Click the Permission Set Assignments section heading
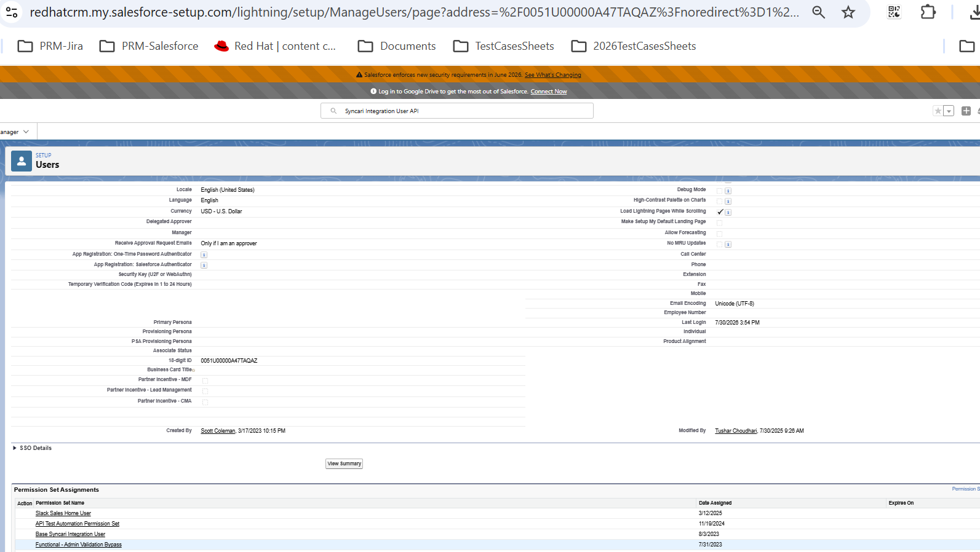This screenshot has width=980, height=552. coord(57,490)
